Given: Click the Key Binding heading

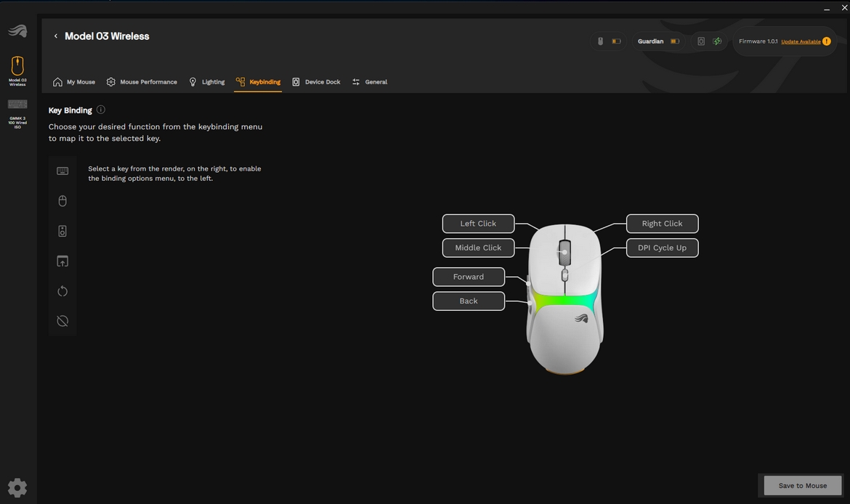Looking at the screenshot, I should [x=70, y=110].
